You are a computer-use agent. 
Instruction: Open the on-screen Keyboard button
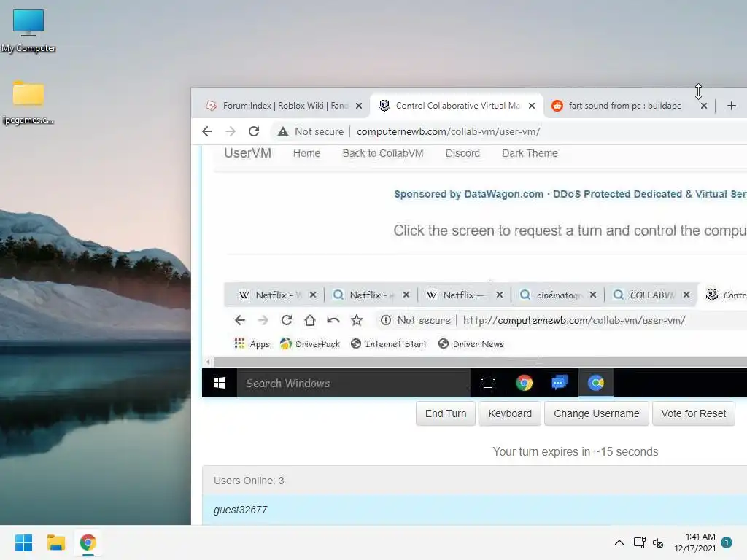coord(510,414)
